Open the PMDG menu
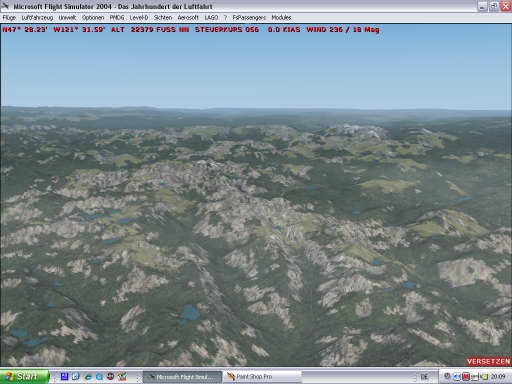Screen dimensions: 512x384 (x=117, y=18)
